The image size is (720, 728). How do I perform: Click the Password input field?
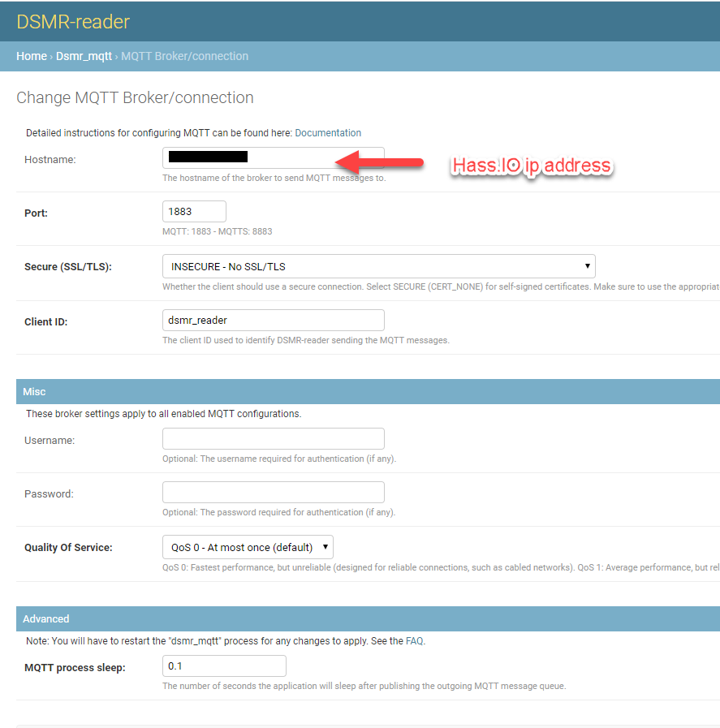pyautogui.click(x=273, y=492)
